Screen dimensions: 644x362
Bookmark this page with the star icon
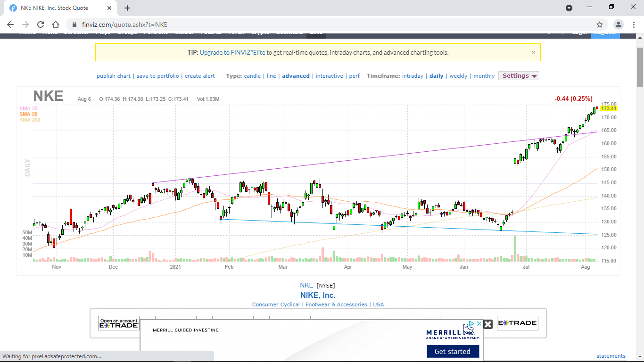click(x=600, y=25)
